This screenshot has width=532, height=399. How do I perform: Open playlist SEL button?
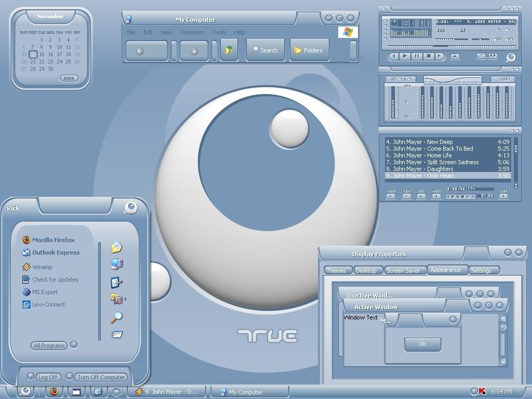click(x=421, y=196)
